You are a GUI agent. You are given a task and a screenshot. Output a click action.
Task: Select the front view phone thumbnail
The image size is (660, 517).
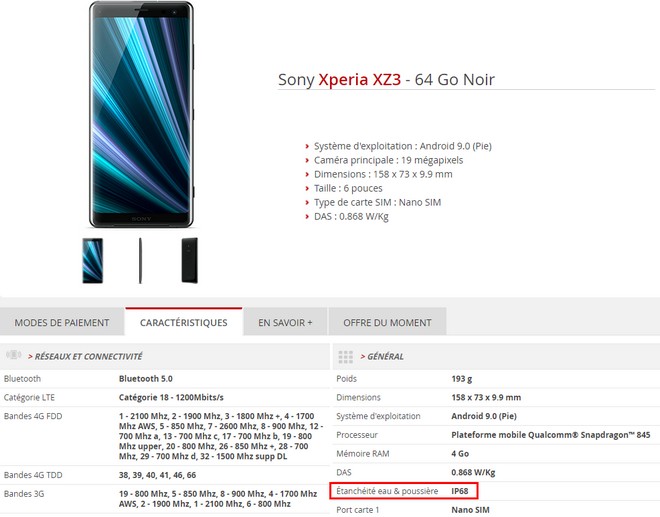pyautogui.click(x=93, y=261)
